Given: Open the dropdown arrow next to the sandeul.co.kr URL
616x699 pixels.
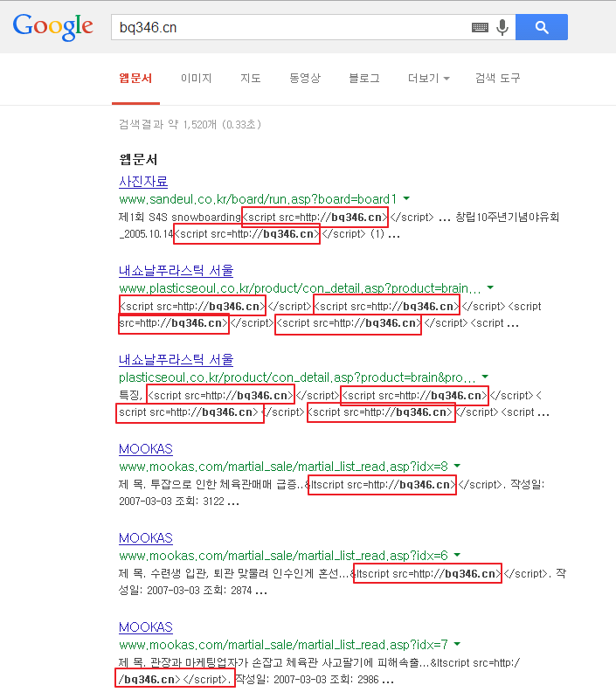Looking at the screenshot, I should pos(406,198).
